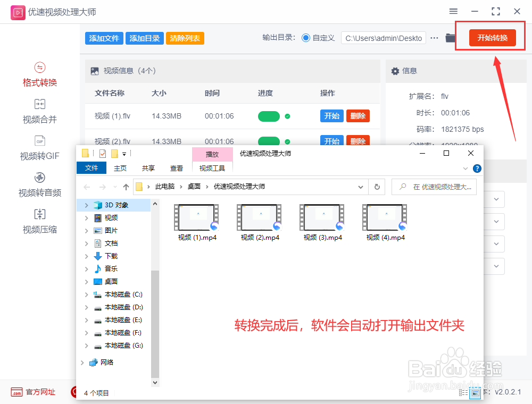Click 开始 for 视频 (2).flv
Screen dimensions: 532x404
(x=331, y=140)
